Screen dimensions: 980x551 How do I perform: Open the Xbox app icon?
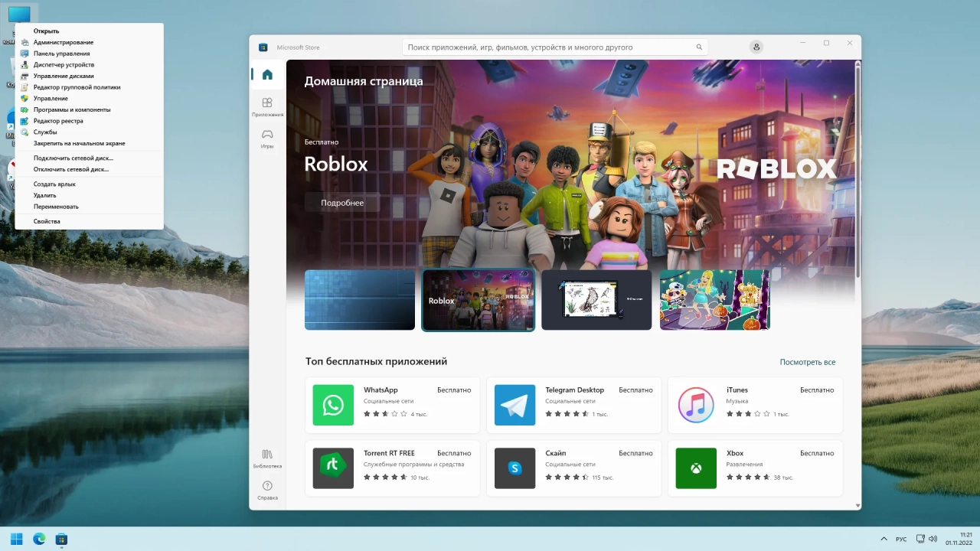[696, 468]
